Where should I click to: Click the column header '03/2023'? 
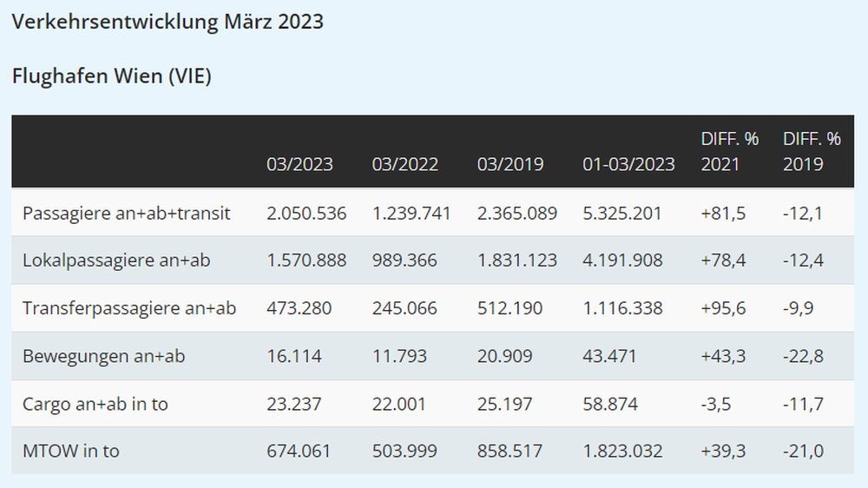click(299, 164)
